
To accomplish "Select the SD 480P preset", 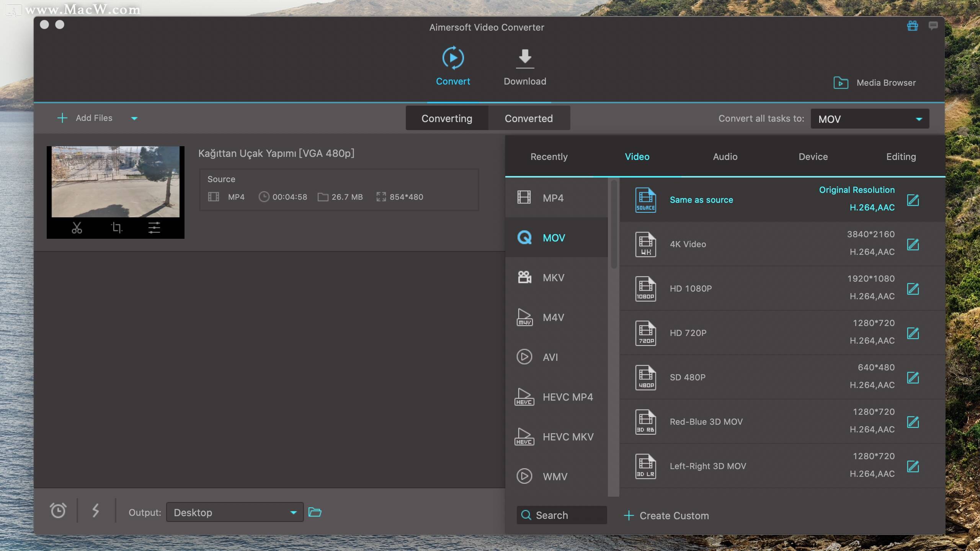I will 782,377.
